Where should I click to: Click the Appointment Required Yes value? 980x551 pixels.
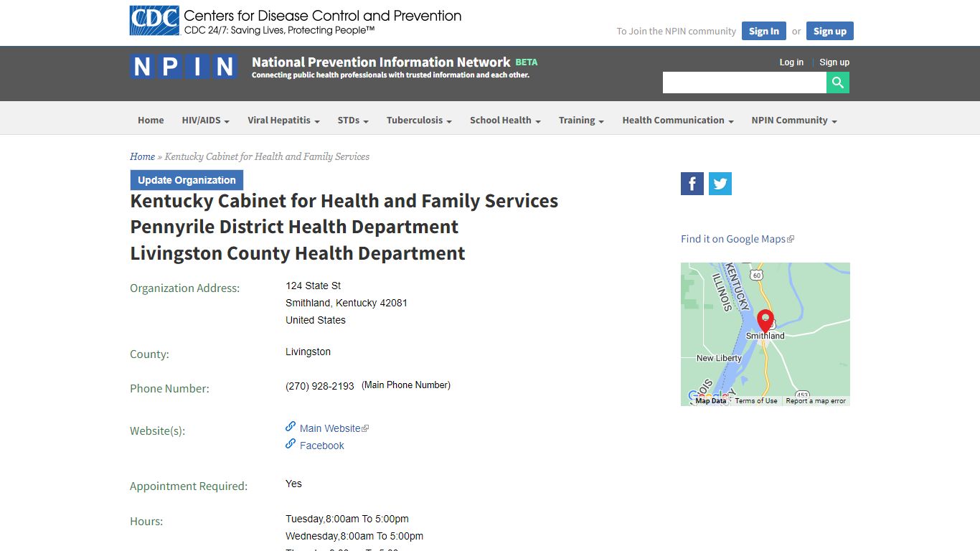tap(293, 484)
